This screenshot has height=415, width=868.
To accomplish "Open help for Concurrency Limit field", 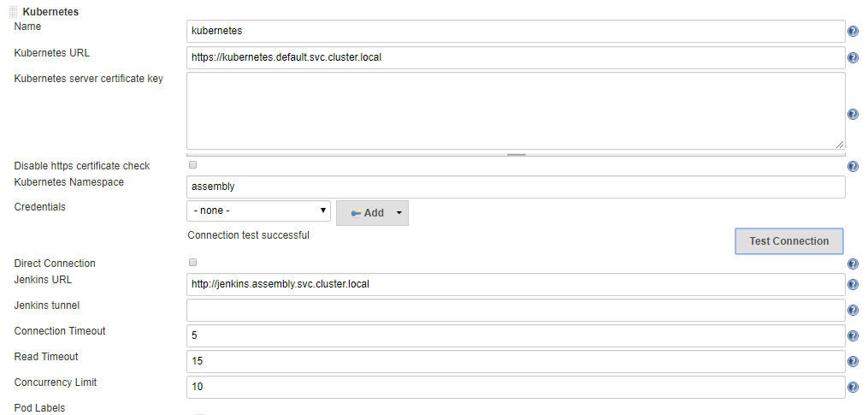I will [853, 388].
